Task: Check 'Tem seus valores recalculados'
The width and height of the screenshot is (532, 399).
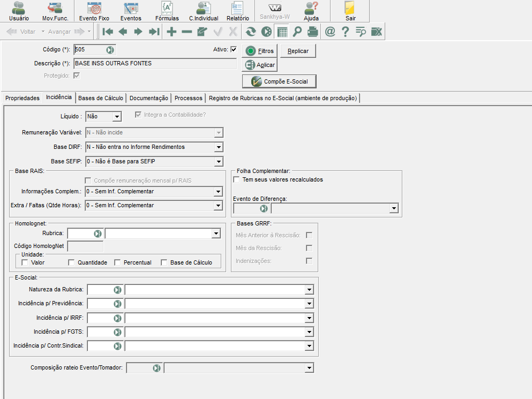Action: [236, 179]
